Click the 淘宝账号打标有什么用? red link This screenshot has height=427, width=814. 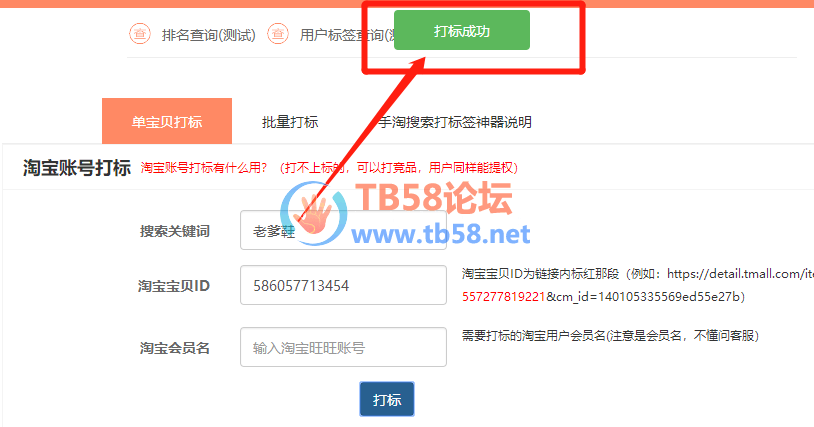click(204, 168)
